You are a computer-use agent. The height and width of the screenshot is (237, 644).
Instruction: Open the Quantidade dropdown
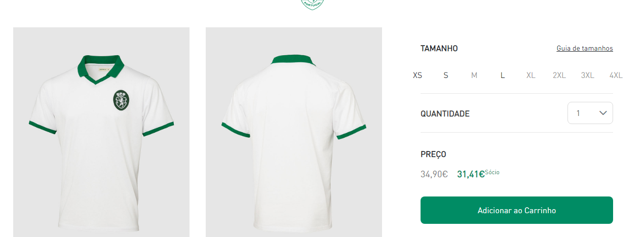tap(590, 113)
